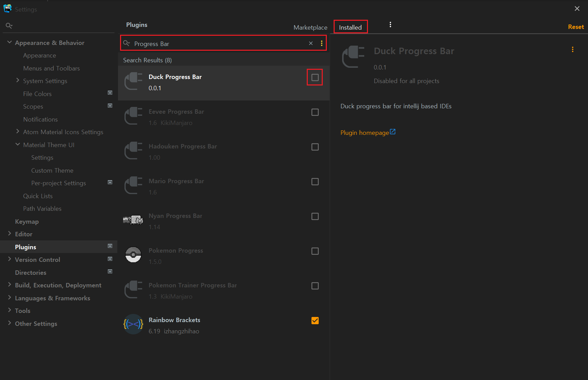Click the settings search magnifier icon
This screenshot has height=380, width=588.
click(x=9, y=26)
